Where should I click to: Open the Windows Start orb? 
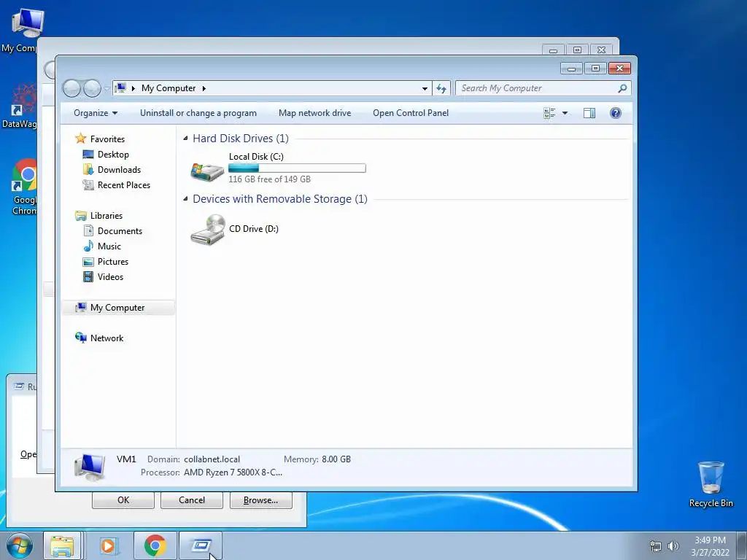[x=19, y=545]
